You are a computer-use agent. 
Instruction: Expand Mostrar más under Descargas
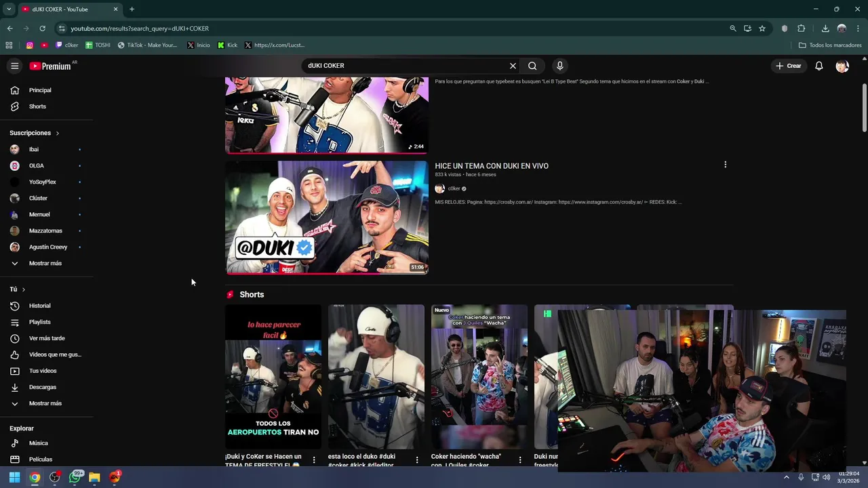pos(46,403)
